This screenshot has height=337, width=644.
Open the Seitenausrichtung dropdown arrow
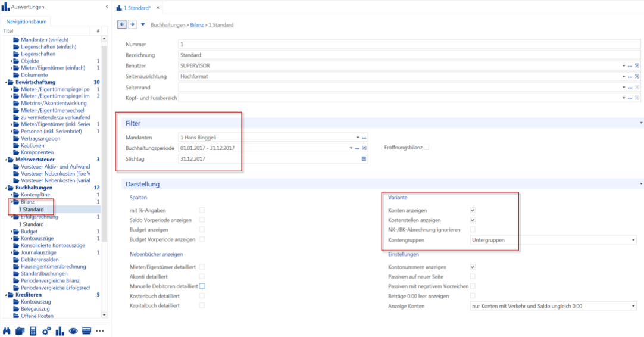[x=623, y=76]
